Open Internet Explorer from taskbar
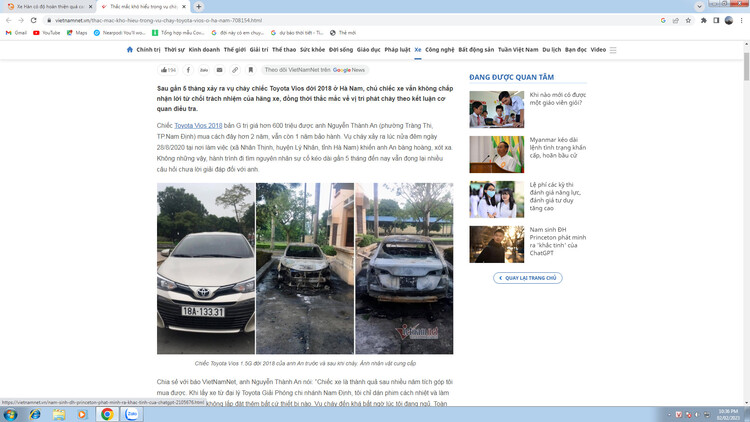This screenshot has height=422, width=750. click(35, 414)
